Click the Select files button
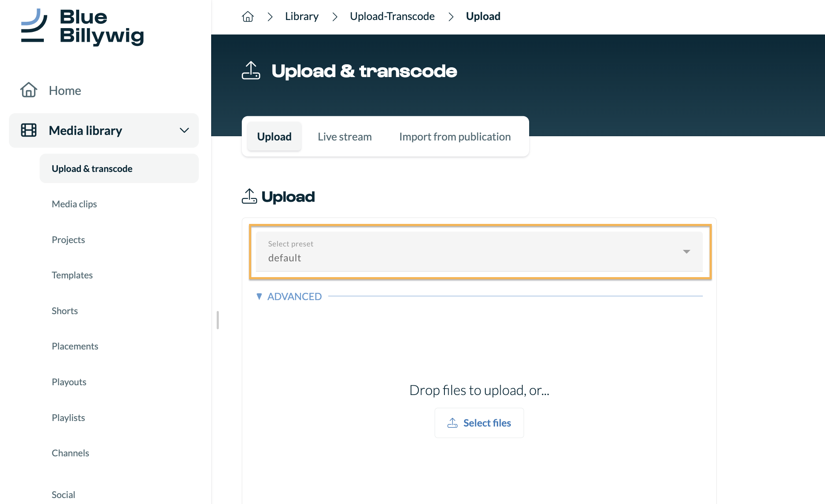Screen dimensions: 825x504 click(479, 423)
